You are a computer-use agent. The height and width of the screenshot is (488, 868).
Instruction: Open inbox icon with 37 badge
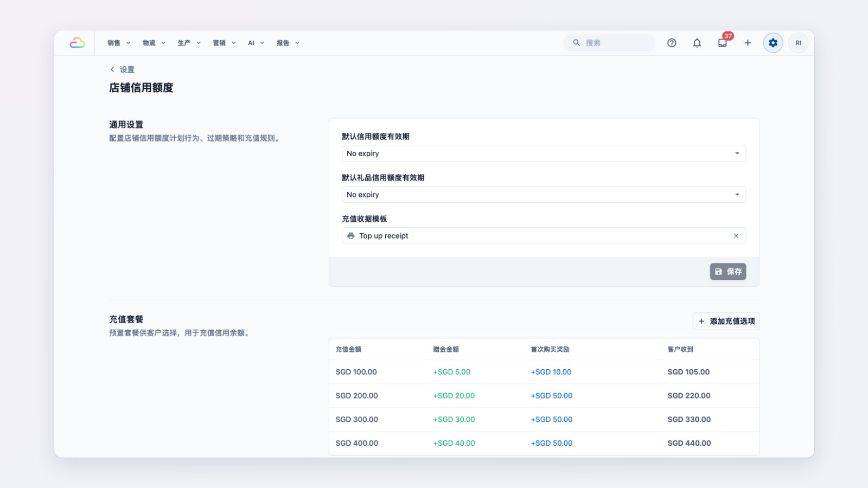click(723, 43)
